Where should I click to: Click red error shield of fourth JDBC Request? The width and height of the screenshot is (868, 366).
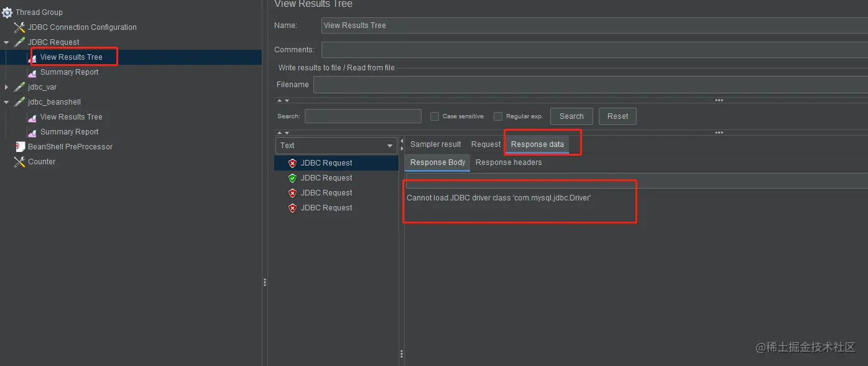pos(292,208)
